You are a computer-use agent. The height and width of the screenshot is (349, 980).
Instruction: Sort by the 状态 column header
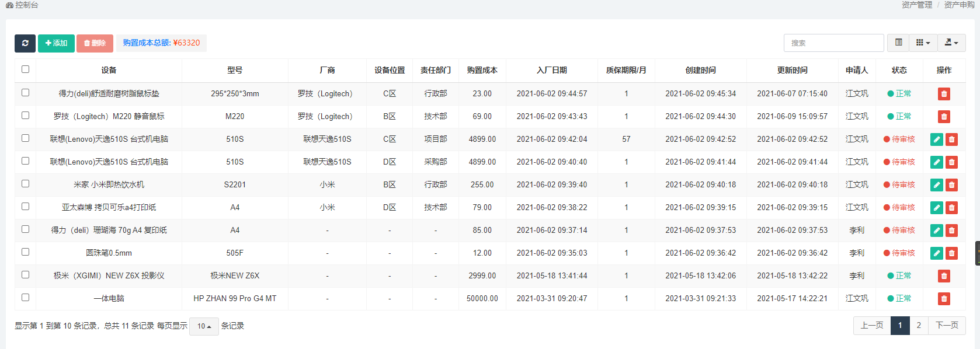point(899,70)
